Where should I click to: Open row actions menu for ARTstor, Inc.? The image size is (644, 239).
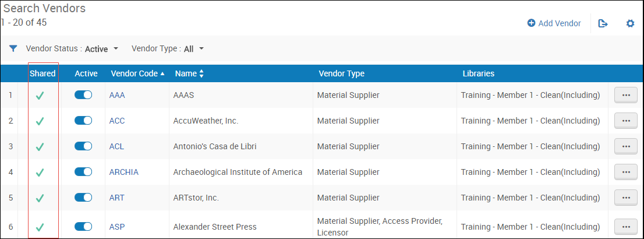[626, 198]
